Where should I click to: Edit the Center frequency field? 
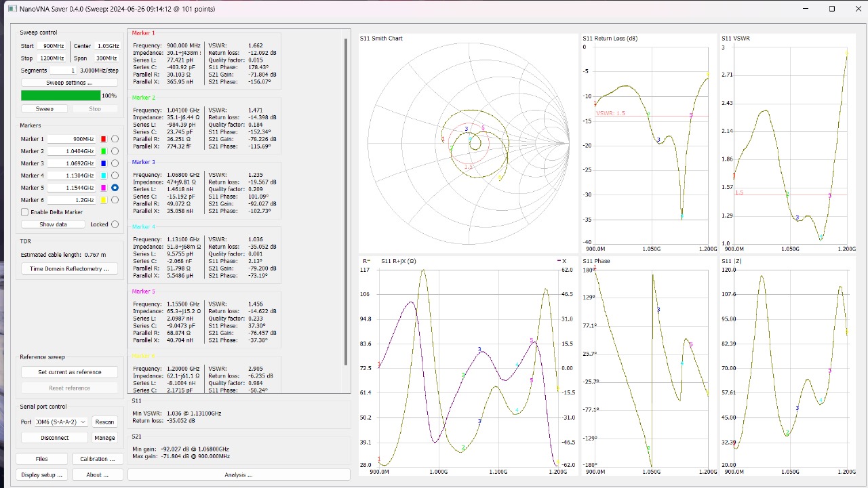pyautogui.click(x=107, y=46)
